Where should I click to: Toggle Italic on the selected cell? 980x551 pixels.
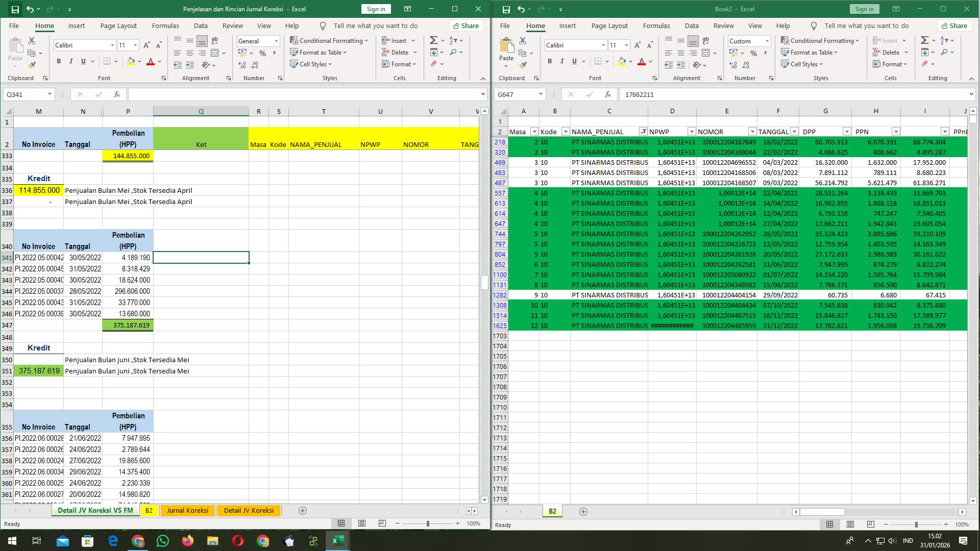pyautogui.click(x=71, y=61)
